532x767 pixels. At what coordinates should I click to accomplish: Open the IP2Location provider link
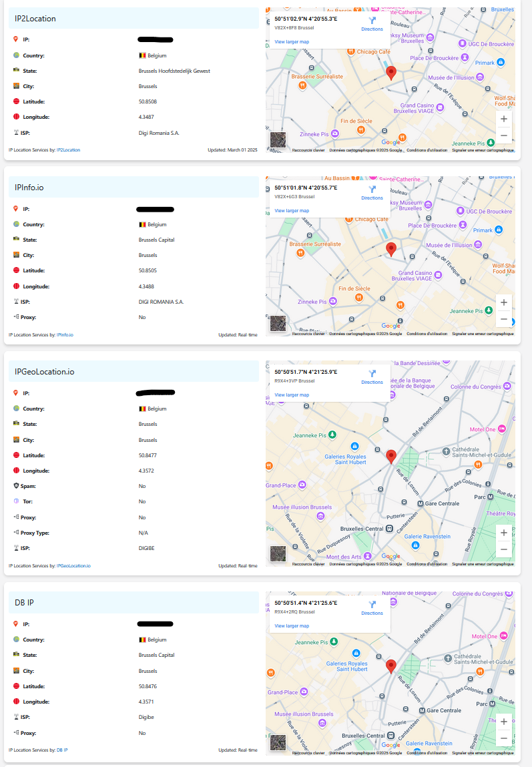click(69, 150)
